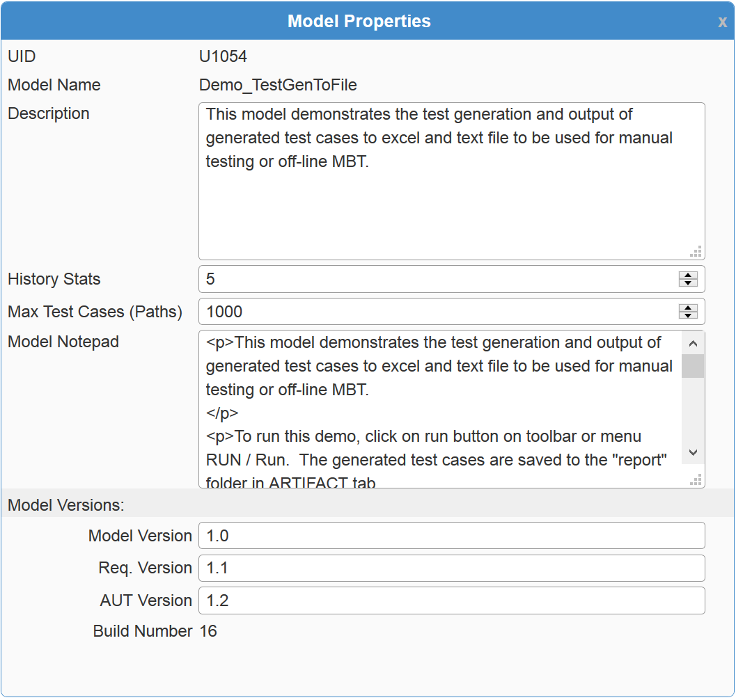Click the Model Versions section header
Image resolution: width=736 pixels, height=700 pixels.
(x=66, y=505)
